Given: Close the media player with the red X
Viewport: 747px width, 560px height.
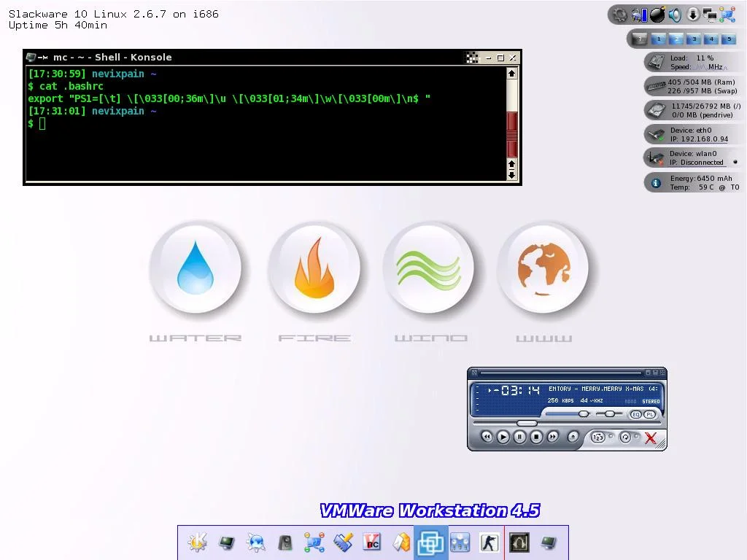Looking at the screenshot, I should [651, 437].
